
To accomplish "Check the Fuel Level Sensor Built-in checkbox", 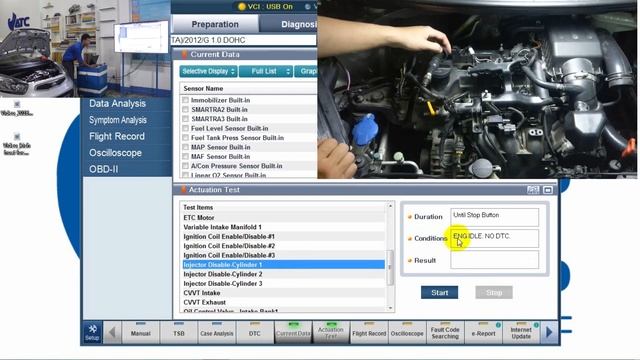I will click(185, 128).
